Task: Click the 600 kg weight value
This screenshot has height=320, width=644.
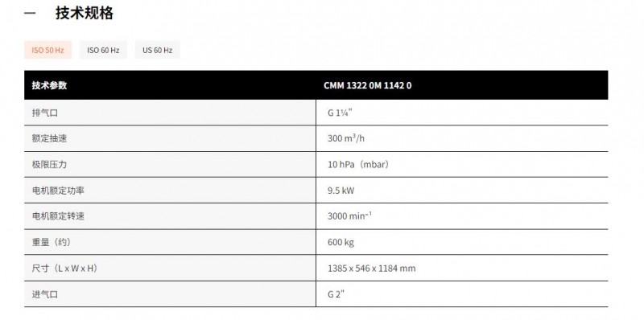Action: coord(341,243)
